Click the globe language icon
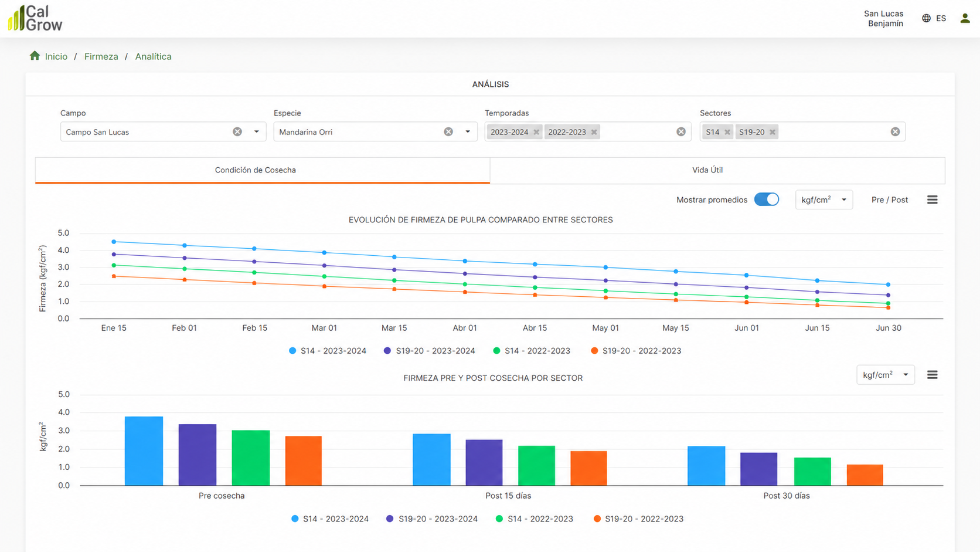This screenshot has width=980, height=552. [926, 18]
